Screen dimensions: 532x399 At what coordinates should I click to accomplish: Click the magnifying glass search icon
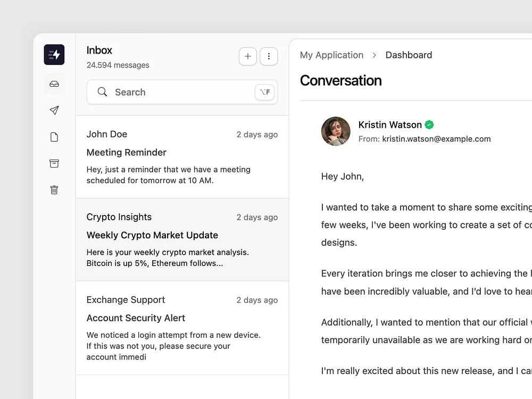point(103,92)
